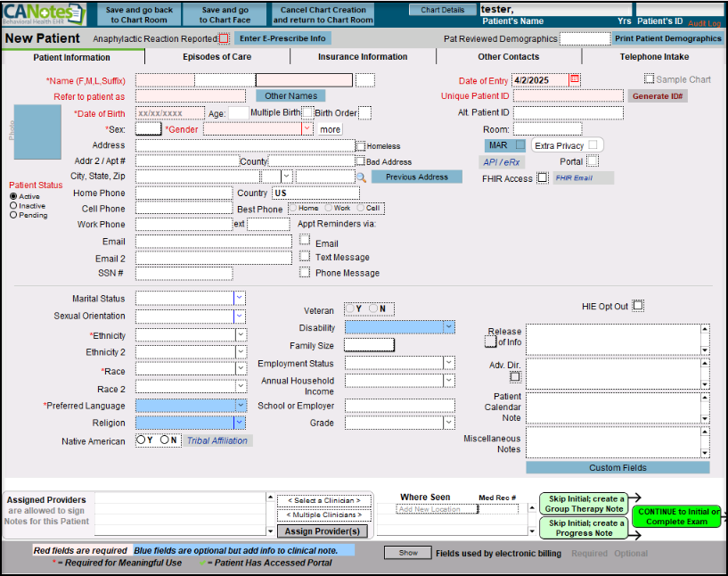Click CONTINUE to Initial or Complete Exam
This screenshot has height=576, width=728.
[x=677, y=517]
